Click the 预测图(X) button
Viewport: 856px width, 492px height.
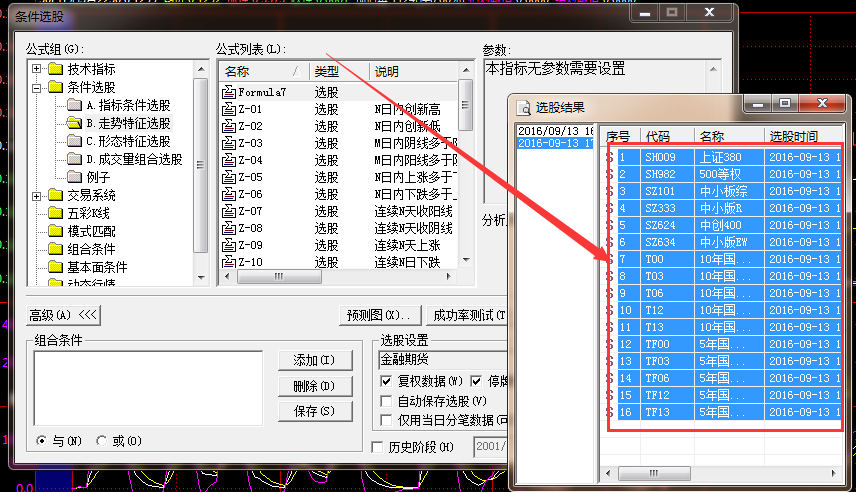click(379, 315)
